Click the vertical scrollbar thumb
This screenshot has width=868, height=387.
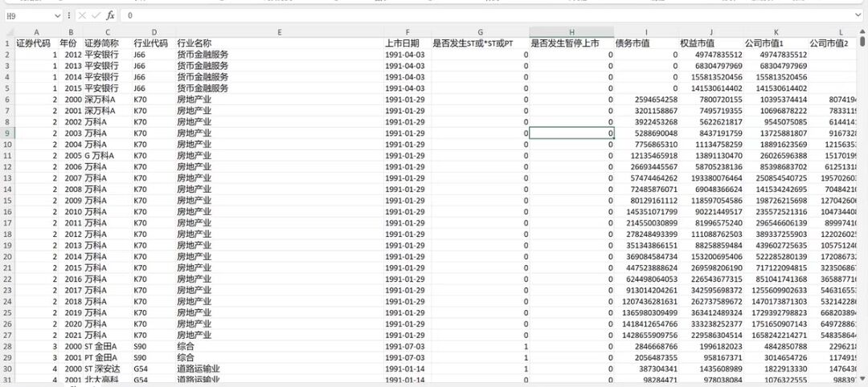(x=862, y=42)
